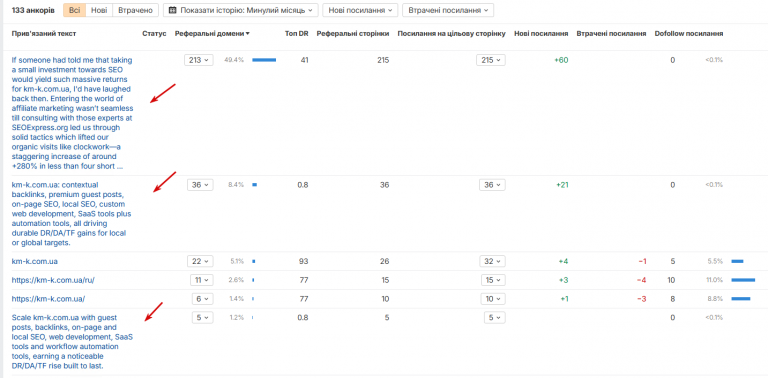
Task: Expand the 36 referring domains dropdown
Action: pos(200,185)
